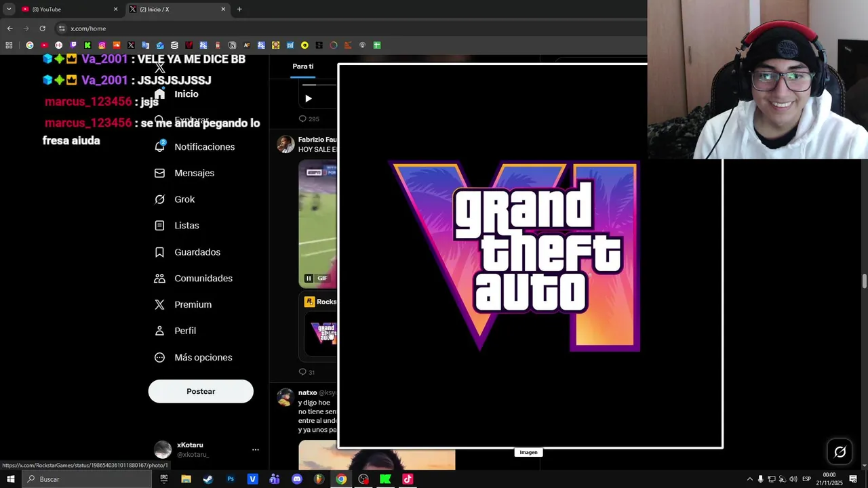This screenshot has width=868, height=488.
Task: Open the clock showing 21/11/2025
Action: tap(829, 479)
